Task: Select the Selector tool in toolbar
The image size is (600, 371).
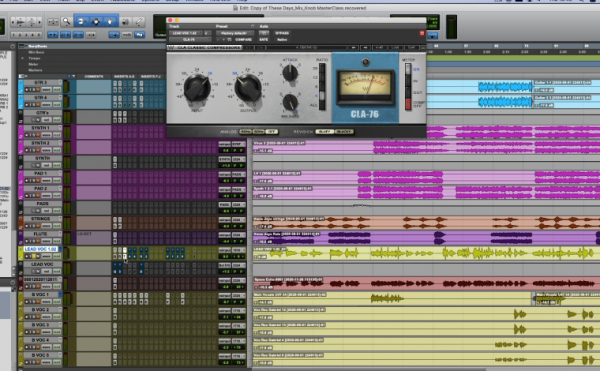Action: tap(96, 22)
